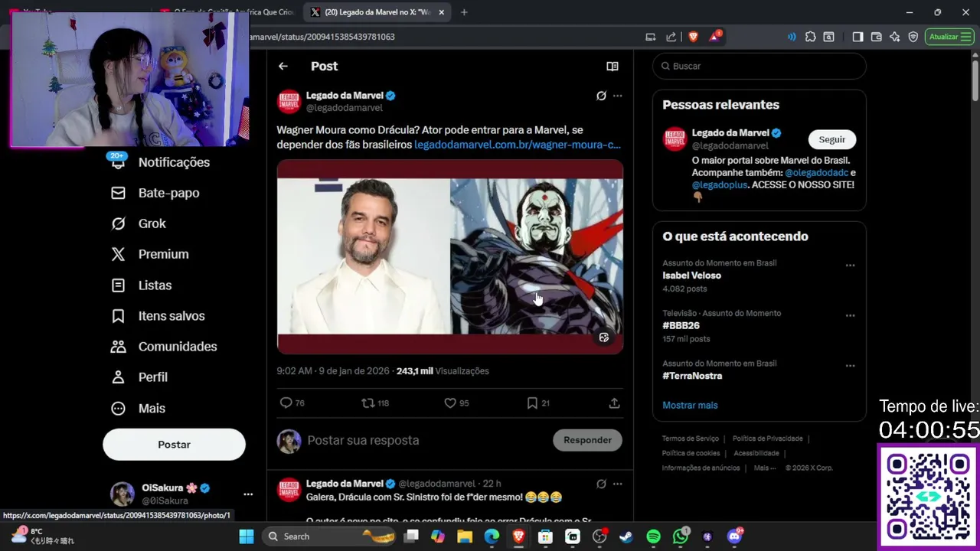Like the post with 95 likes
This screenshot has height=551, width=980.
(x=456, y=403)
